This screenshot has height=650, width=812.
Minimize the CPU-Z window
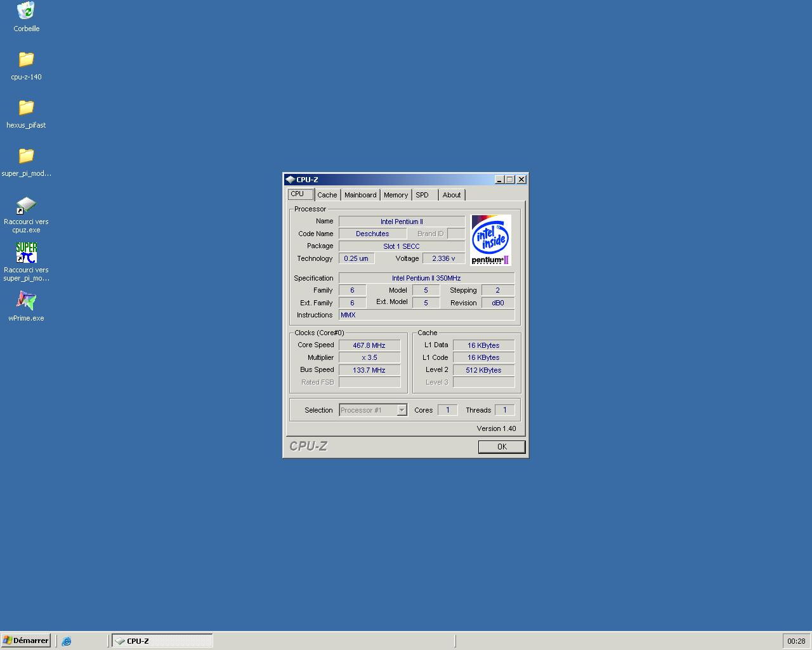[x=499, y=180]
